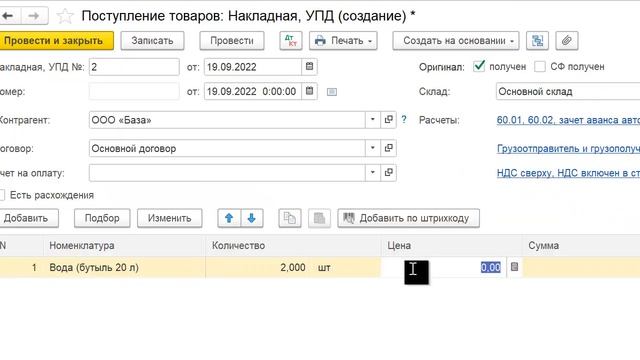Image resolution: width=640 pixels, height=360 pixels.
Task: Edit the Накладная, УПД № field
Action: click(x=134, y=67)
